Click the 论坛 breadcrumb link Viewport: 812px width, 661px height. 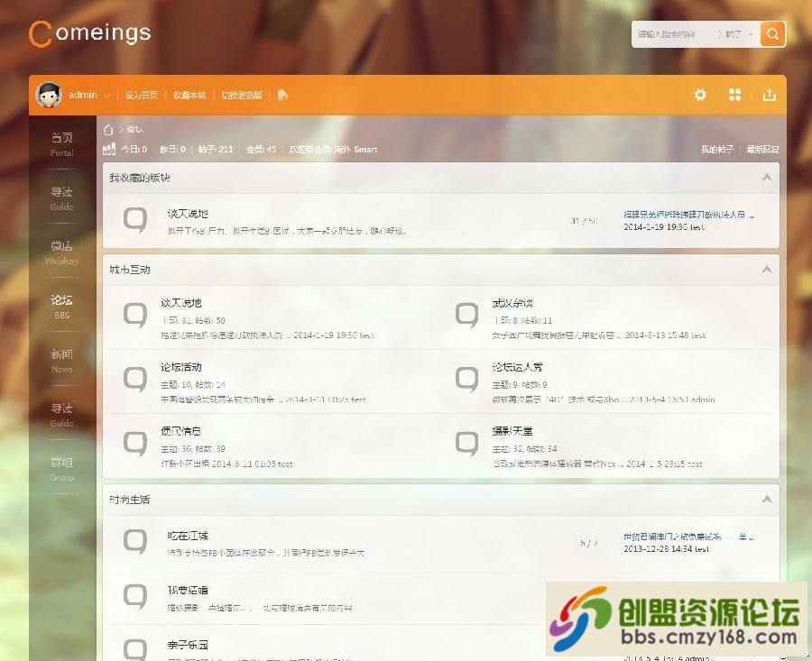pyautogui.click(x=134, y=129)
